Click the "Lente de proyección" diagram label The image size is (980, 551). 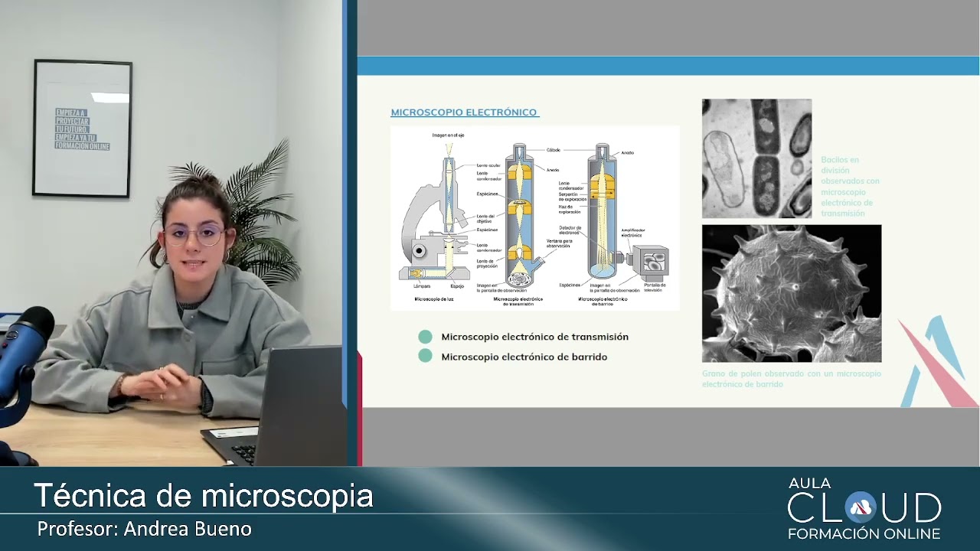pos(486,264)
